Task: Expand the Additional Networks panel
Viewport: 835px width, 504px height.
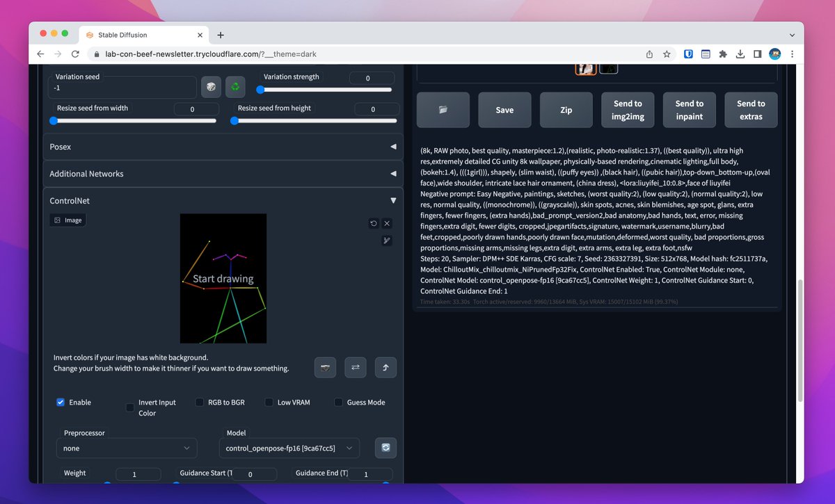Action: [x=223, y=173]
